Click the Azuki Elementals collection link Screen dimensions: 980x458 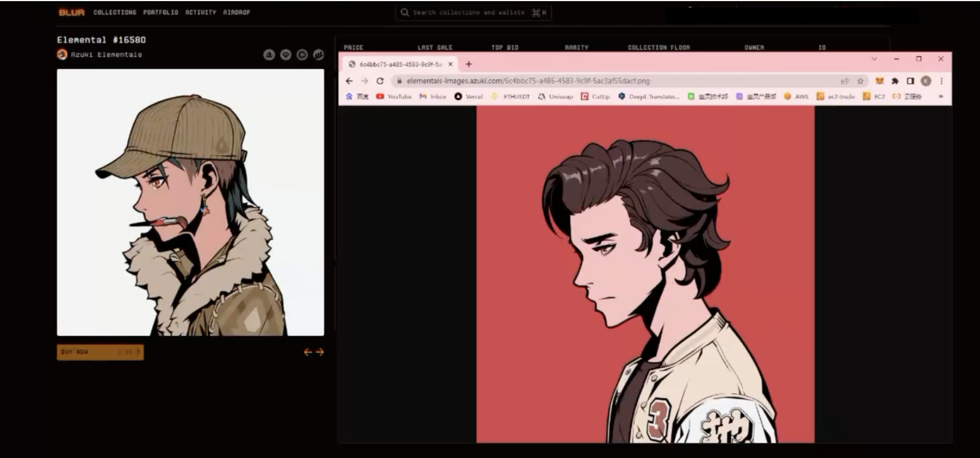click(x=106, y=55)
